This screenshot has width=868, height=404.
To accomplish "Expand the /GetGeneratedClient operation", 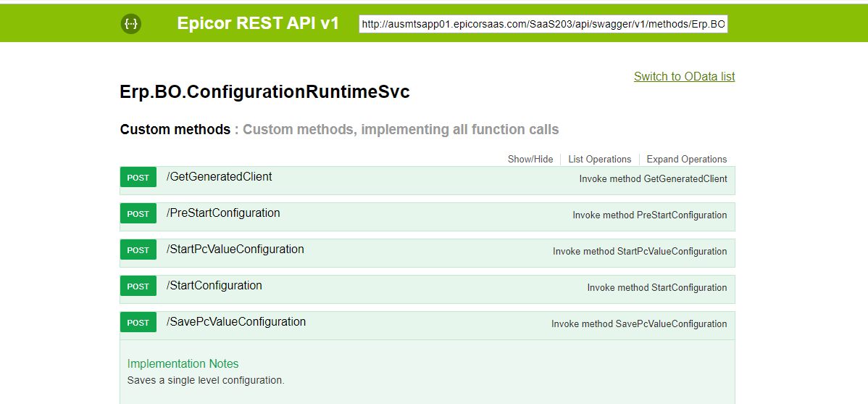I will [220, 177].
